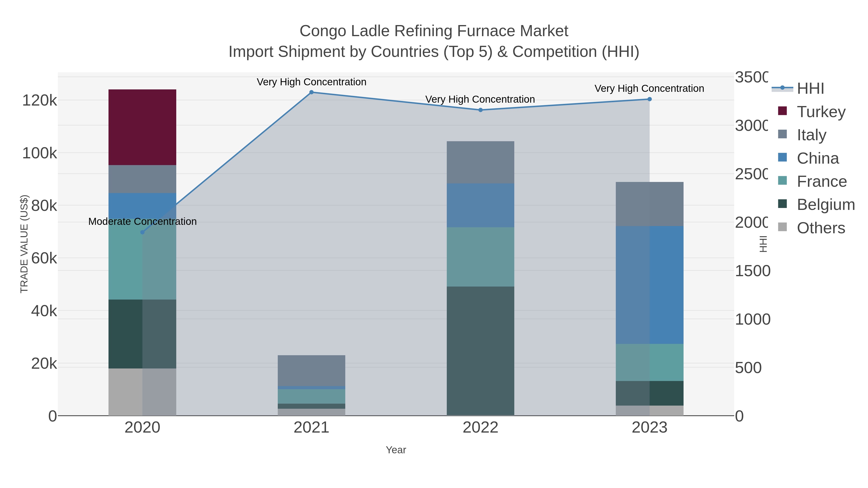Click the 2022 HHI line data point

point(481,110)
